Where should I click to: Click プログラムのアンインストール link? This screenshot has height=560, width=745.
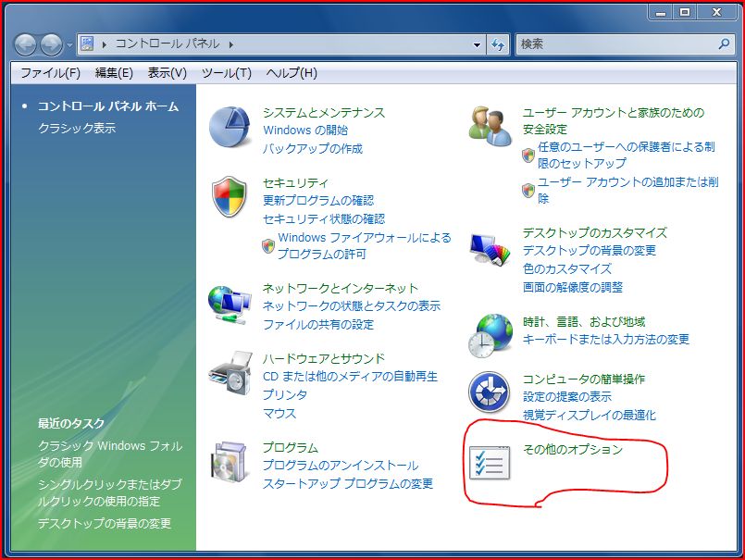341,466
